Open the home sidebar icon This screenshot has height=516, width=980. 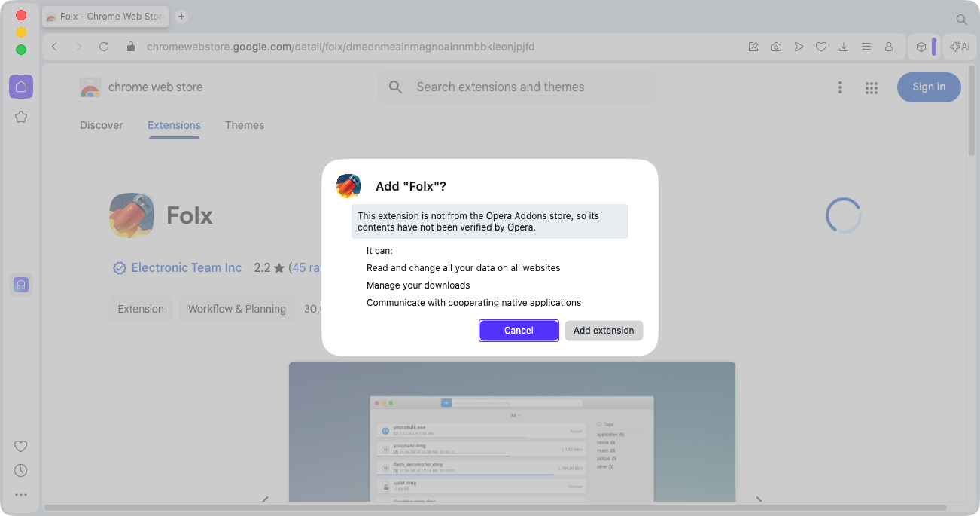[x=21, y=87]
